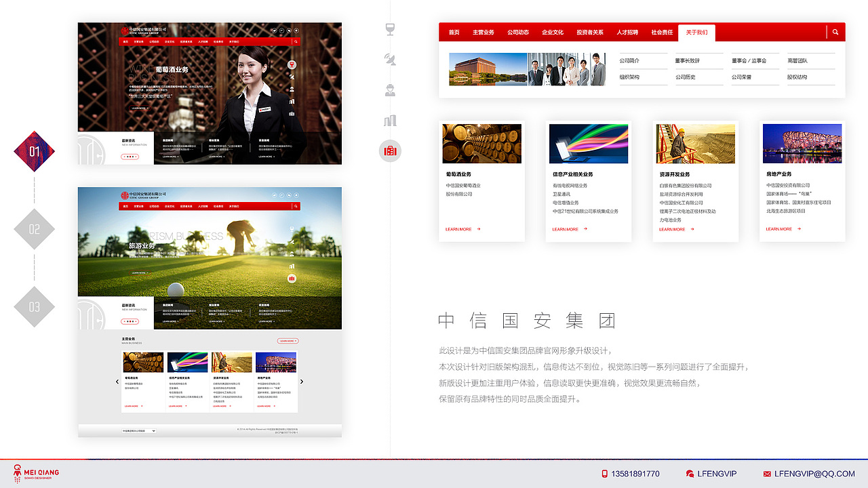
Task: Click news pagination dots in golf mockup
Action: [130, 321]
